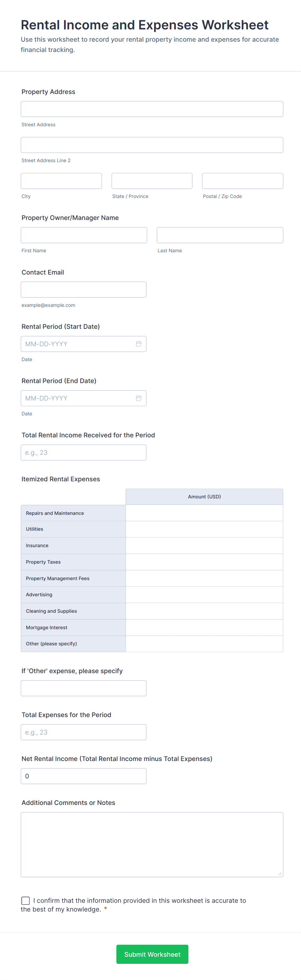Click the City input field
The width and height of the screenshot is (301, 980).
click(x=61, y=181)
